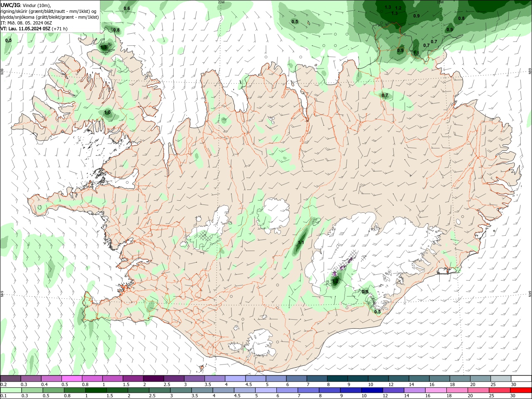Viewport: 532px width, 399px height.
Task: Click the 0.5–0.8 bright pink swatch, upper legend
Action: pyautogui.click(x=72, y=379)
